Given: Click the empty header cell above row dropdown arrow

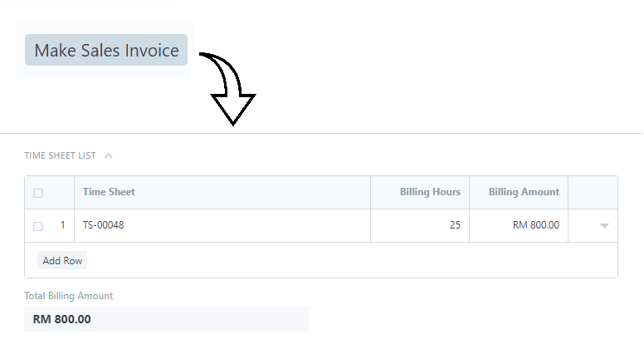Looking at the screenshot, I should pos(593,193).
